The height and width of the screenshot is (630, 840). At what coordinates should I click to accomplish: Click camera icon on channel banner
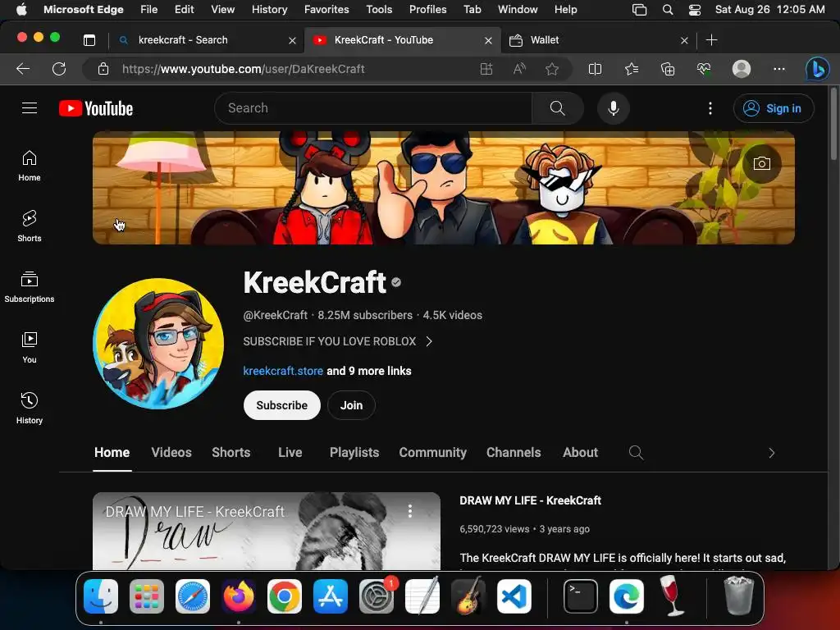click(x=762, y=163)
